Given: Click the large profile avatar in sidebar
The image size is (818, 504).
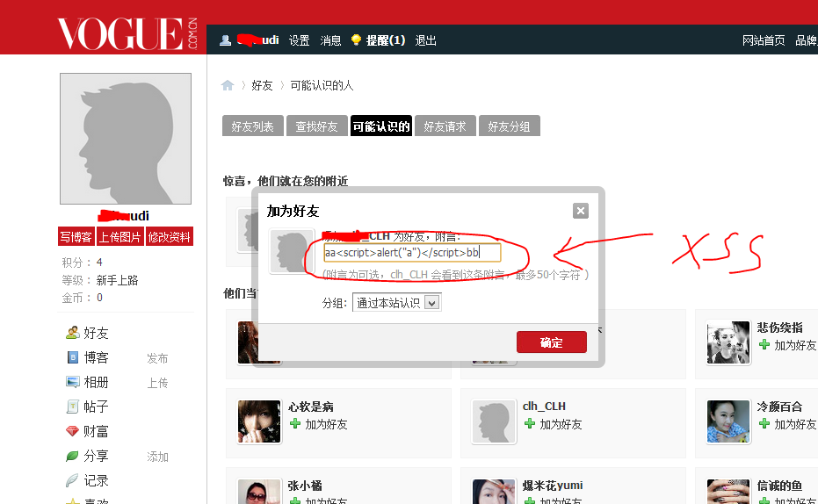Looking at the screenshot, I should tap(126, 139).
